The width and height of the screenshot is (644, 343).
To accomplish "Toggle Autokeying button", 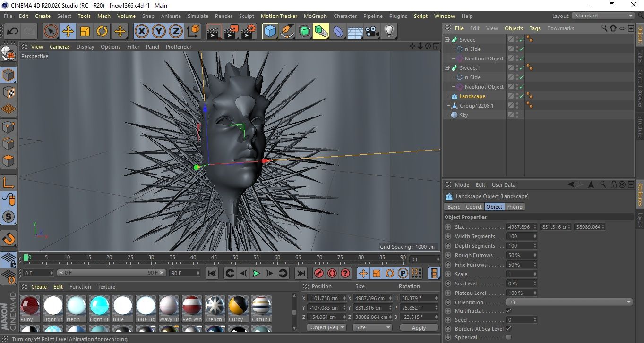I will point(332,273).
